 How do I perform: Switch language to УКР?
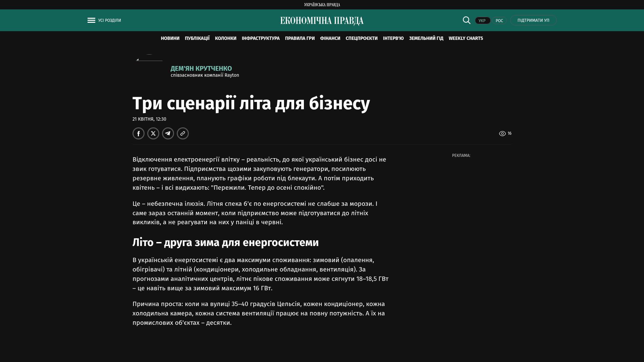[482, 21]
